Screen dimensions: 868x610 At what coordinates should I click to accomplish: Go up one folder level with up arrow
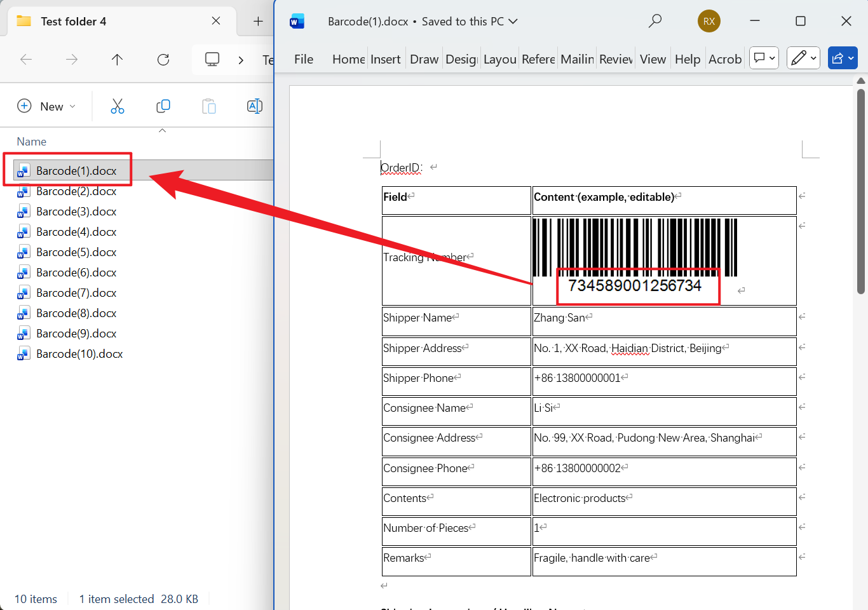(117, 60)
